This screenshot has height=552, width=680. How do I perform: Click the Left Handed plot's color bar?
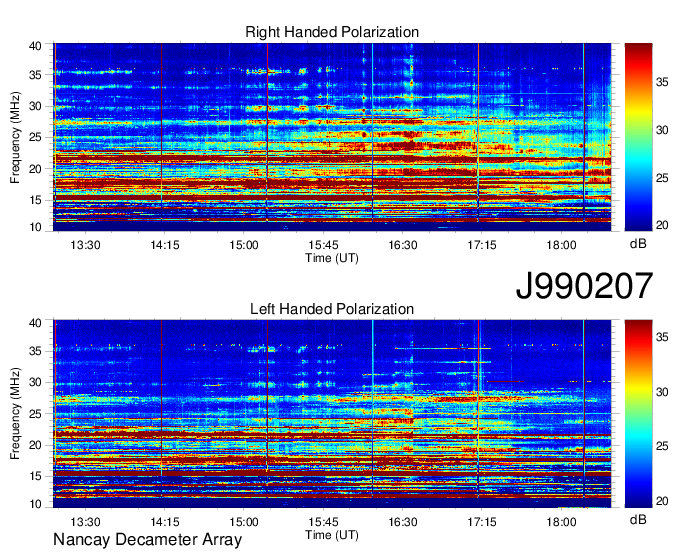(x=638, y=414)
